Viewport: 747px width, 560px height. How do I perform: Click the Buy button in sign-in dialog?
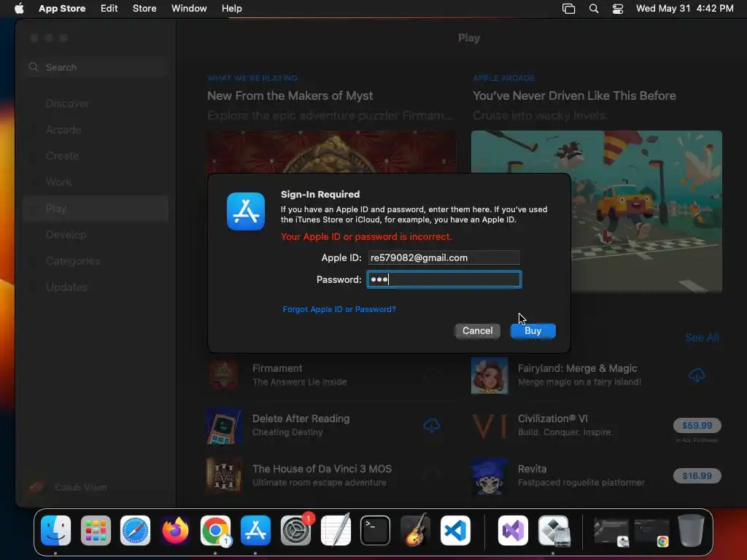533,331
